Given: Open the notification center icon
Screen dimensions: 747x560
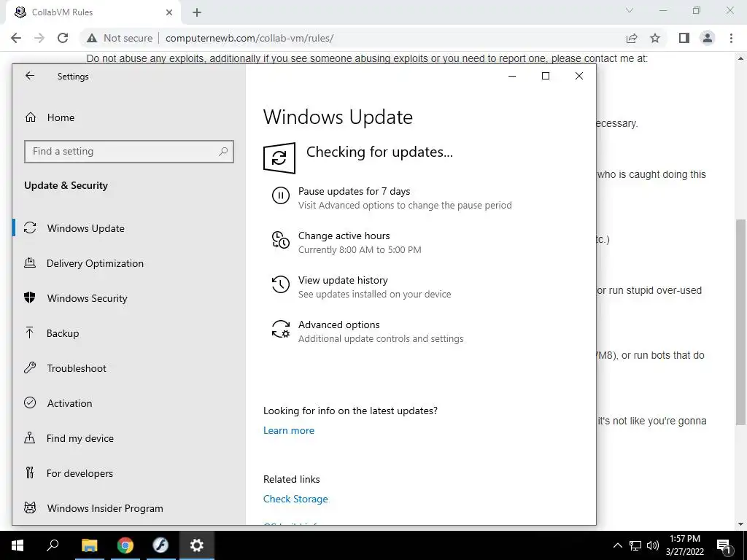Looking at the screenshot, I should (x=724, y=546).
